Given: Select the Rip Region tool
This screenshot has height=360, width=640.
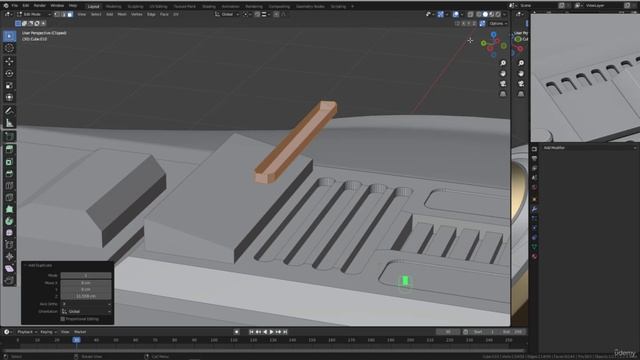Looking at the screenshot, I should [x=9, y=280].
